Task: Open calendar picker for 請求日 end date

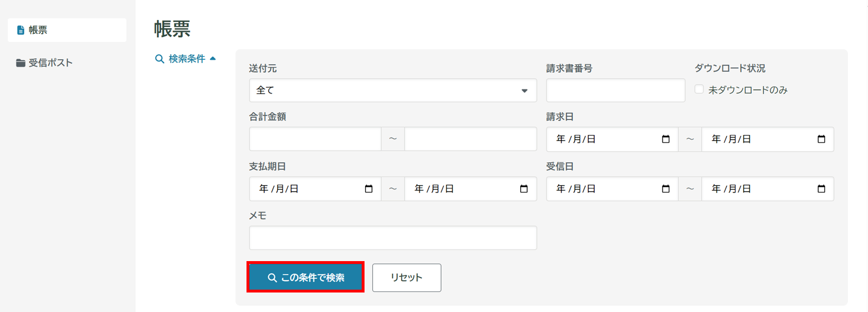Action: (x=821, y=139)
